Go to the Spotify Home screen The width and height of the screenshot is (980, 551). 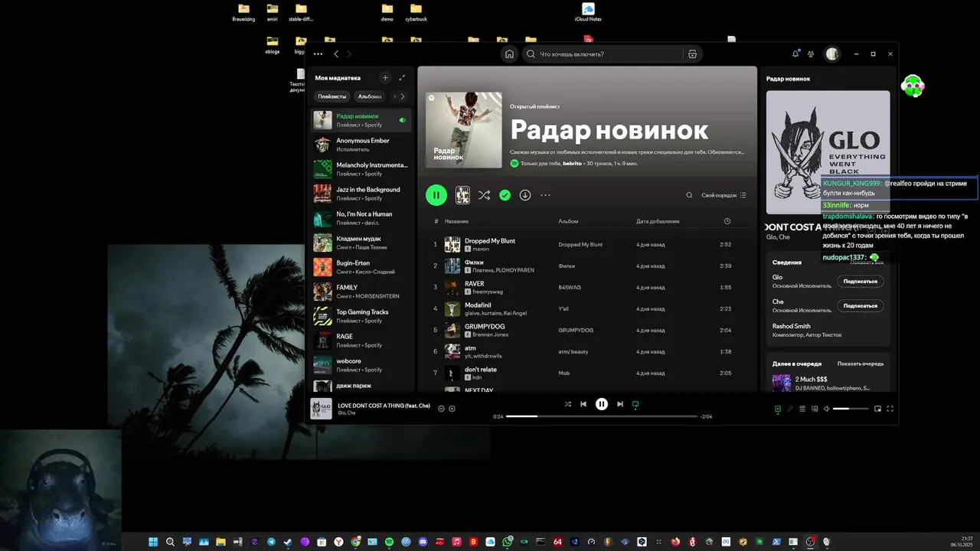click(509, 54)
